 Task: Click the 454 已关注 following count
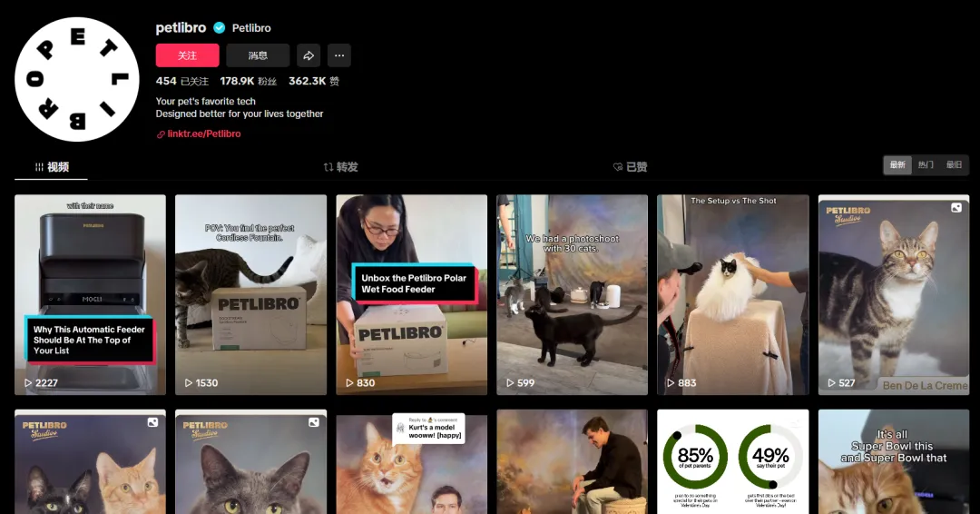click(181, 82)
